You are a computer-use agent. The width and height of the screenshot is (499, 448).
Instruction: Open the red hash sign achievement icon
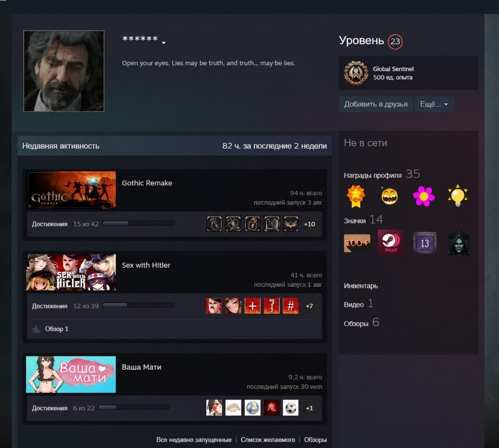coord(290,306)
